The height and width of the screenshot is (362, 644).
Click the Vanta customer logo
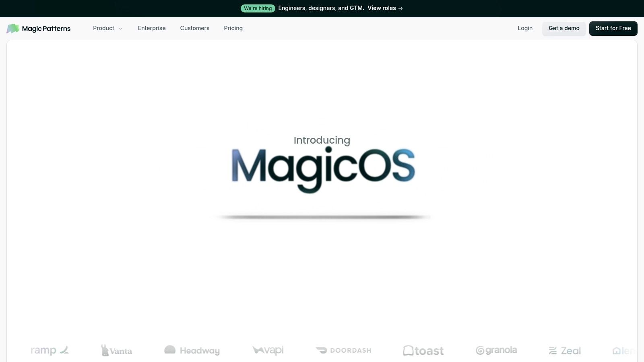point(116,351)
